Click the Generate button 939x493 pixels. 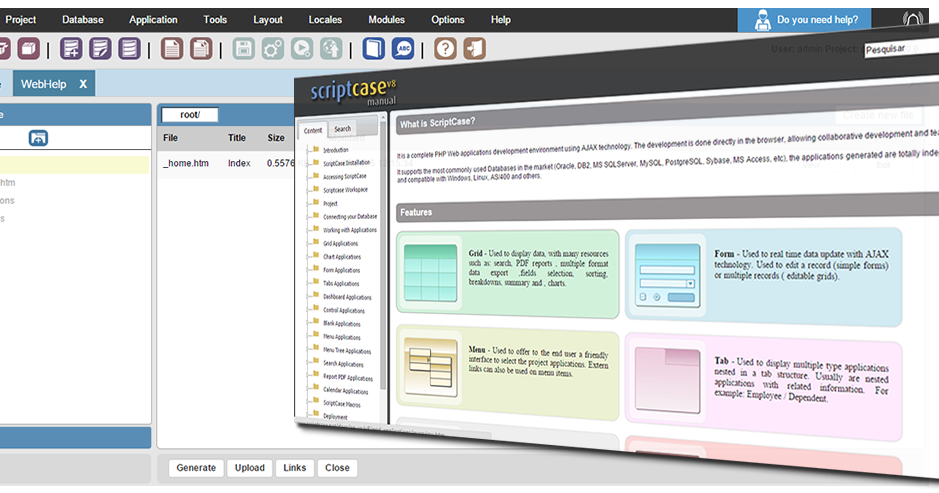click(196, 468)
